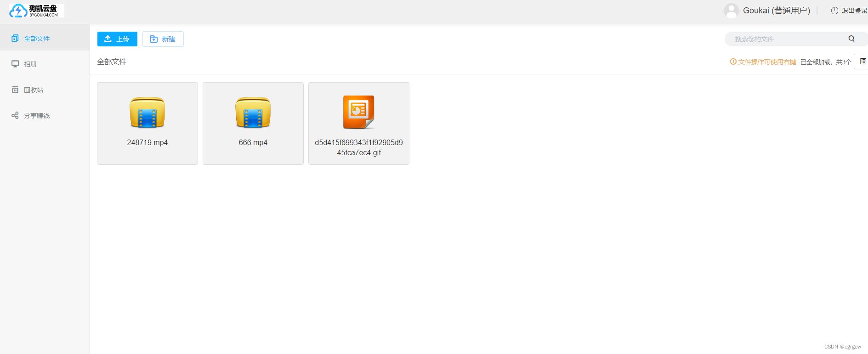Click the 248719.mp4 file name
The width and height of the screenshot is (868, 354).
(148, 143)
